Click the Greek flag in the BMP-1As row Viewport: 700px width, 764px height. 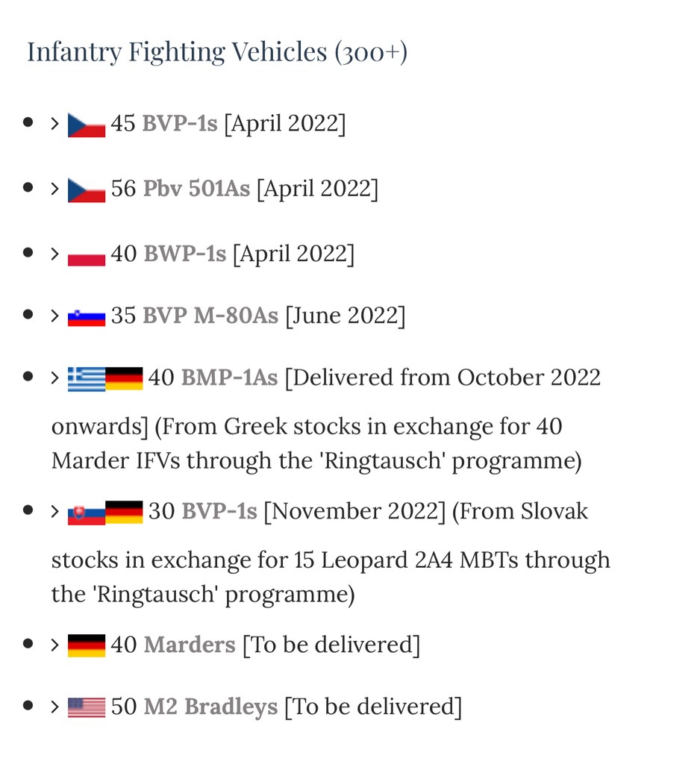(x=87, y=379)
